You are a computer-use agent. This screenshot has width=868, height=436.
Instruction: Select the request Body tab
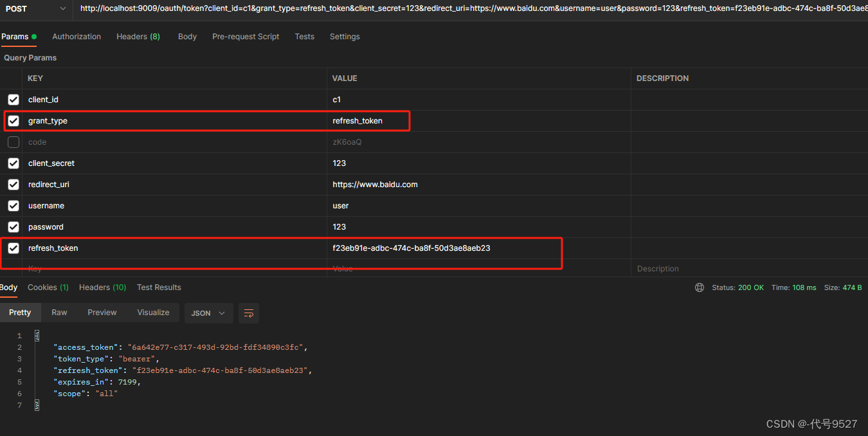[x=187, y=37]
